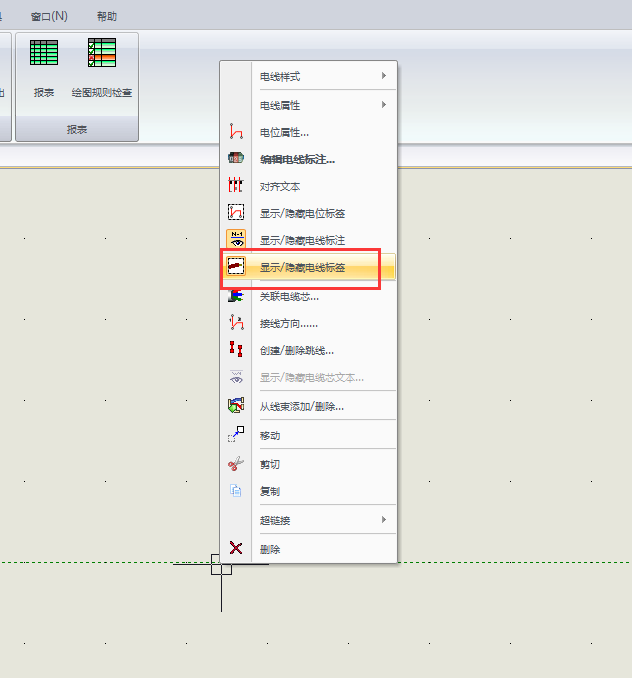Expand the 电线属性 submenu arrow
Viewport: 632px width, 678px height.
click(x=384, y=104)
